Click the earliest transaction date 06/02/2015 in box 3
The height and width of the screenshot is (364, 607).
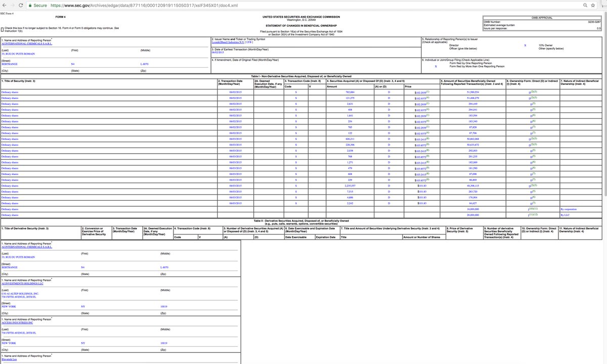[x=218, y=53]
